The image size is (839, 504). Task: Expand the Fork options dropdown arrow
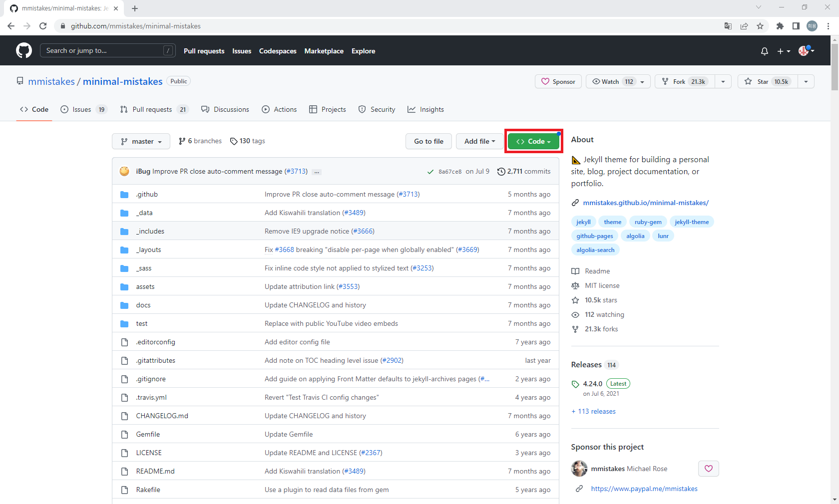pos(723,81)
